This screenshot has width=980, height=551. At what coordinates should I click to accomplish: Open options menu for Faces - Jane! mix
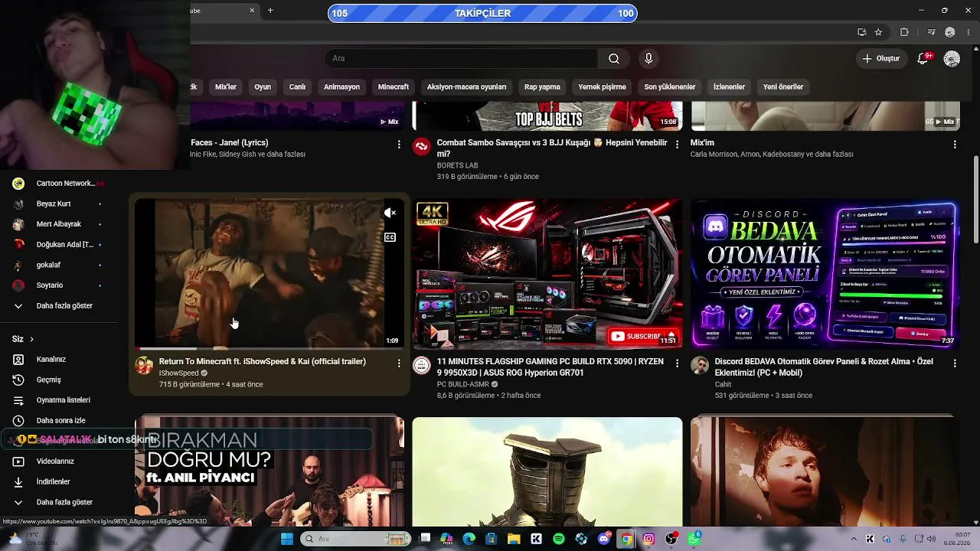[x=399, y=144]
